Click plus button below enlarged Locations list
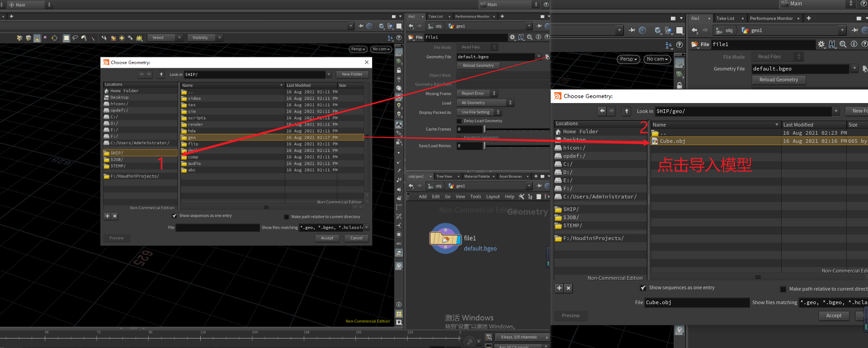The image size is (868, 348). pyautogui.click(x=559, y=288)
